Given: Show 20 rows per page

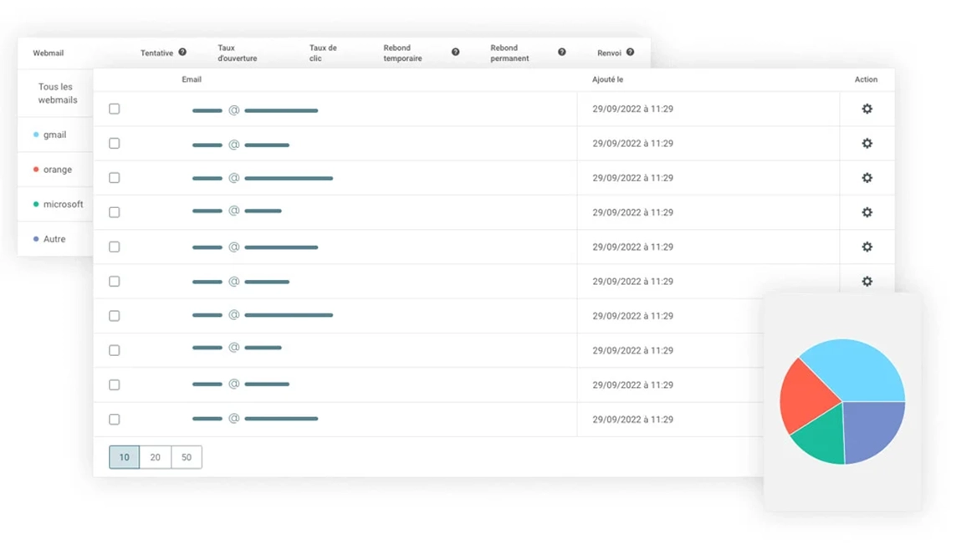Looking at the screenshot, I should pos(155,457).
